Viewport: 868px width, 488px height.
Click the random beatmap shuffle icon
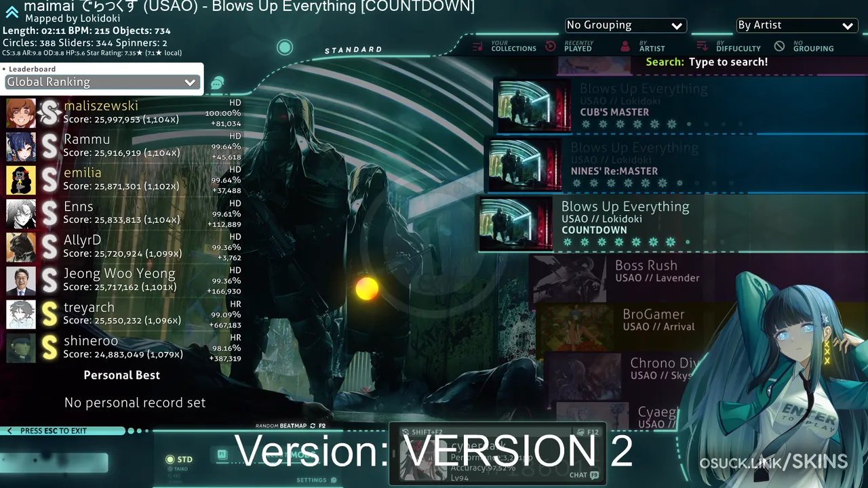tap(313, 426)
